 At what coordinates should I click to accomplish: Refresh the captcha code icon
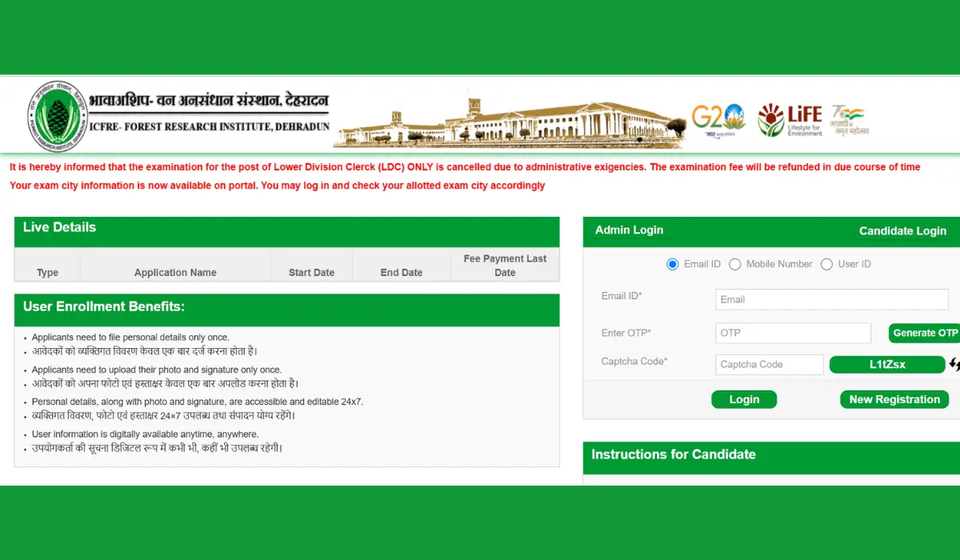tap(954, 365)
